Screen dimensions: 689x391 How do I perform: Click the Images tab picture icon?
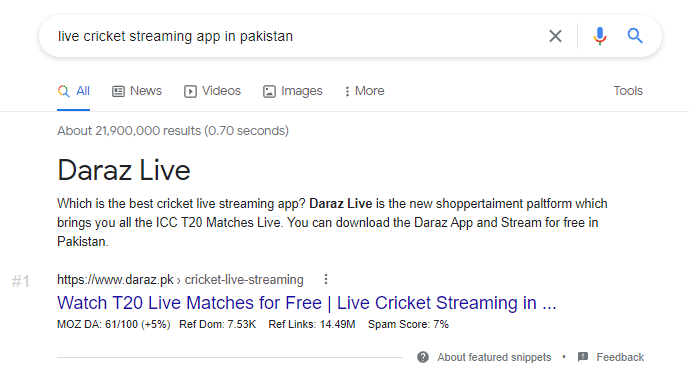click(x=269, y=91)
